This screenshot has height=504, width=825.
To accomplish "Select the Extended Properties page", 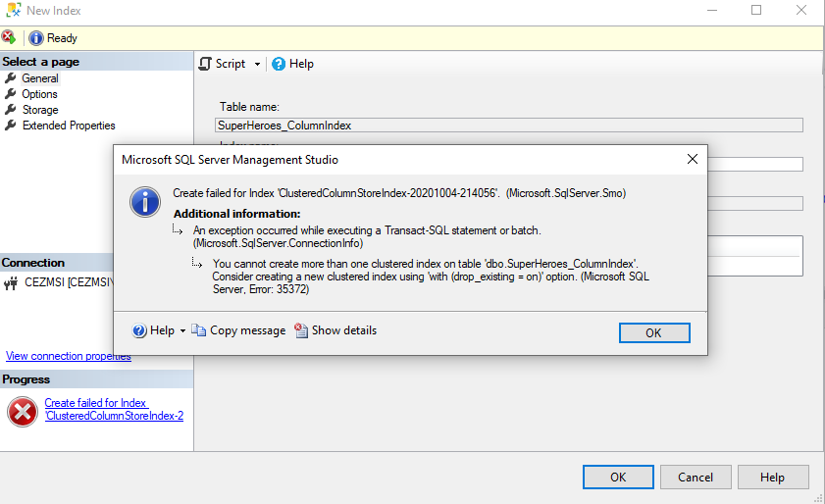I will (x=69, y=126).
